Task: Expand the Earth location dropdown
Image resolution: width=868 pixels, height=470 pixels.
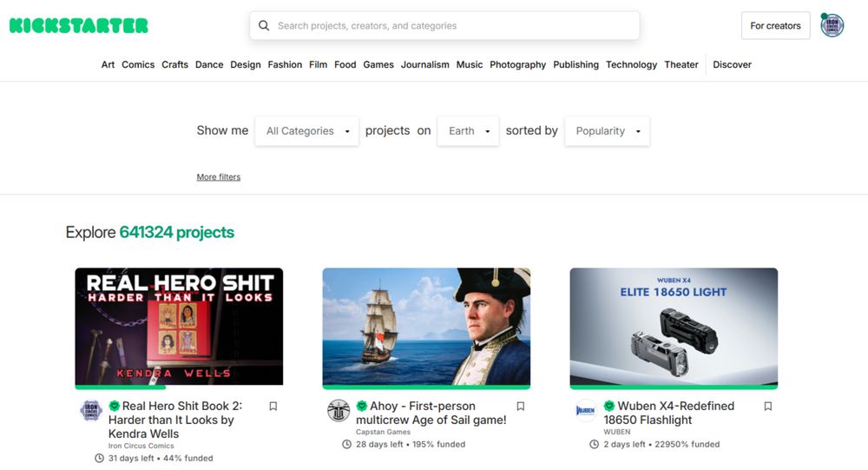Action: click(468, 131)
